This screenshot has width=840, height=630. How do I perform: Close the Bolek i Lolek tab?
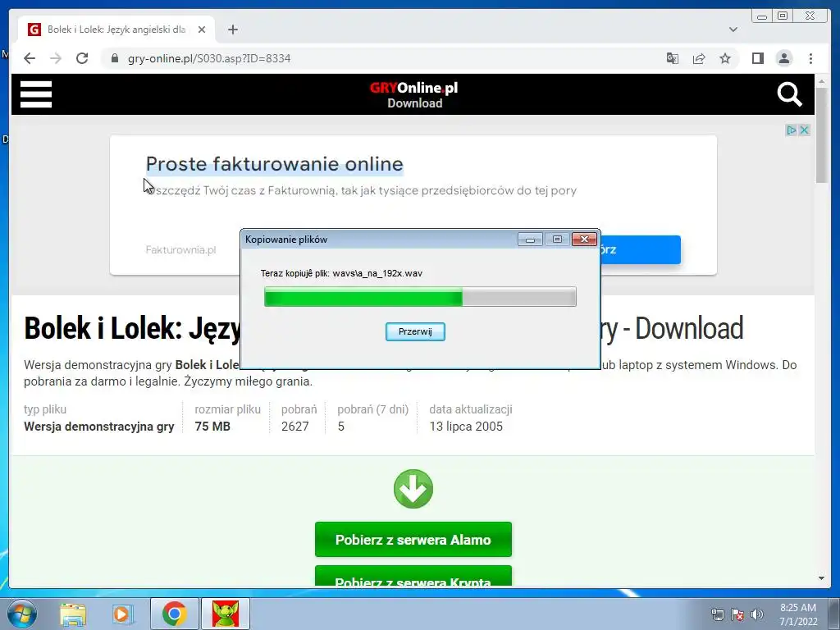click(x=202, y=30)
